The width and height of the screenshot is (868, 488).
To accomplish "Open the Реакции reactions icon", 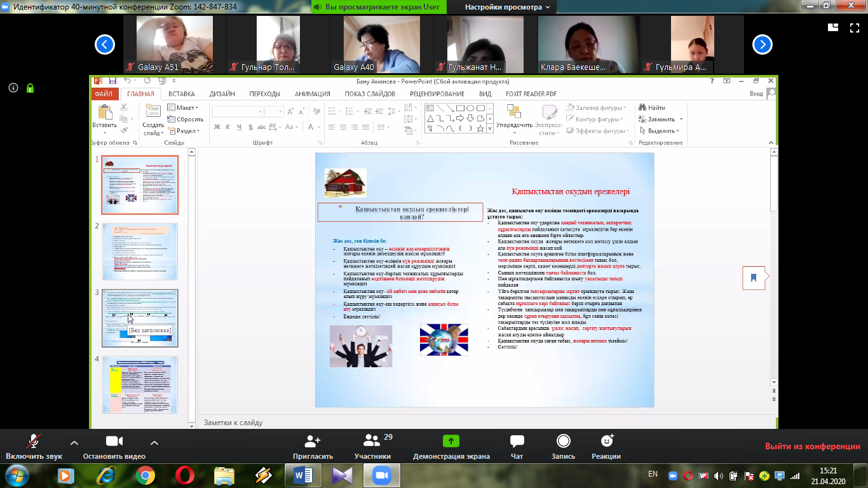I will [x=606, y=442].
